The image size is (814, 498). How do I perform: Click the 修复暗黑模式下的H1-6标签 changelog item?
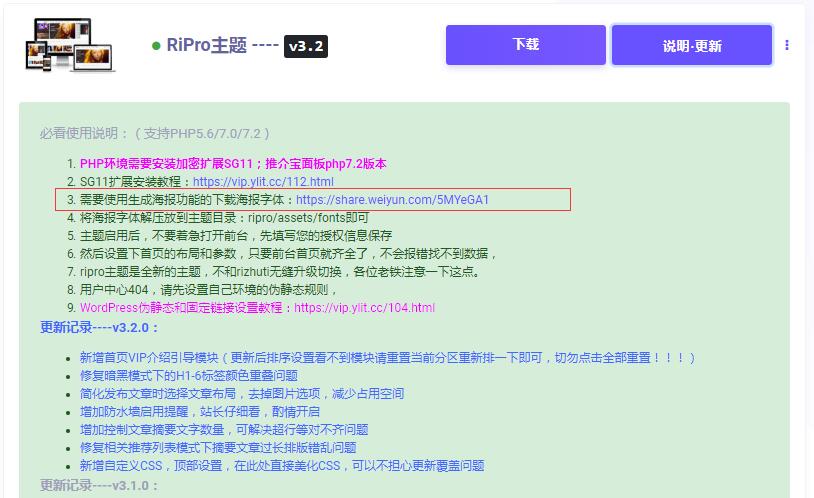[x=188, y=375]
